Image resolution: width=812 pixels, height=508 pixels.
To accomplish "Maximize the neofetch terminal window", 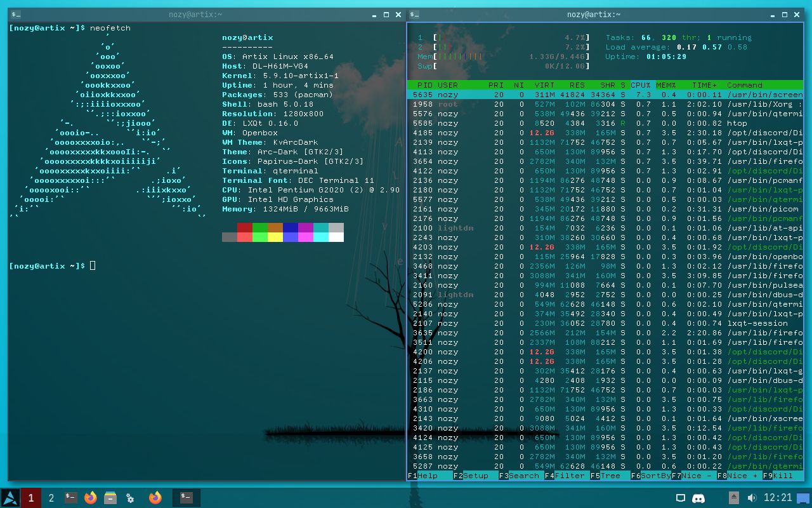I will (x=387, y=15).
